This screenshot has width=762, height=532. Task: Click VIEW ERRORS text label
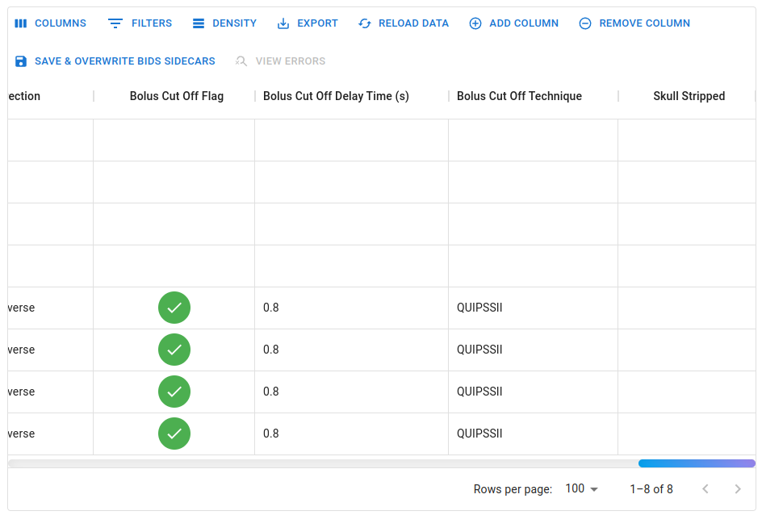pos(291,61)
